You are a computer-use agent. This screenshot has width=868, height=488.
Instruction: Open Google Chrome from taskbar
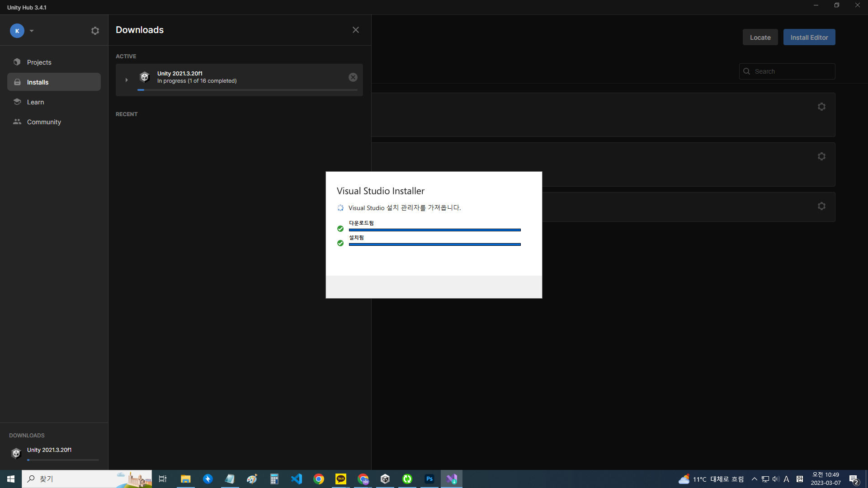pyautogui.click(x=319, y=479)
